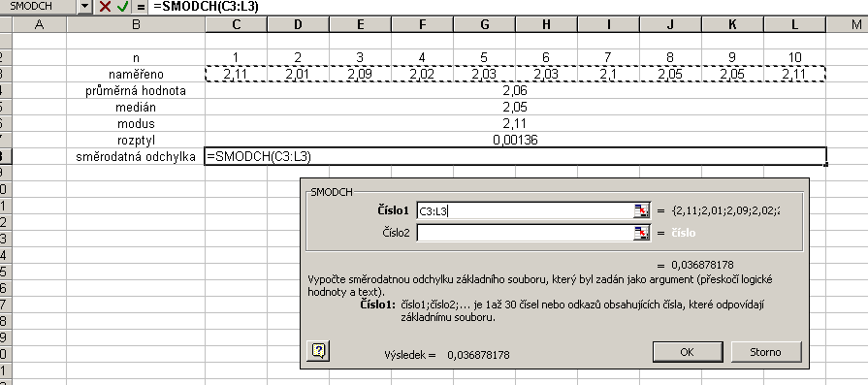Viewport: 868px width, 385px height.
Task: Click measured value 2,05 in column K
Action: point(732,74)
